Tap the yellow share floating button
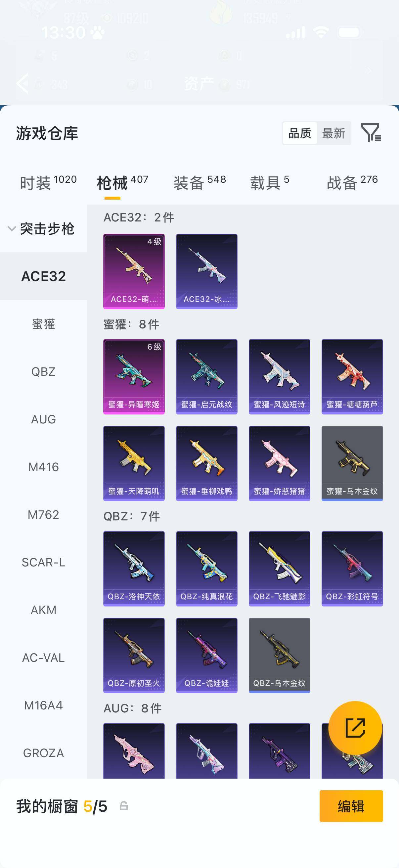399x868 pixels. 355,728
